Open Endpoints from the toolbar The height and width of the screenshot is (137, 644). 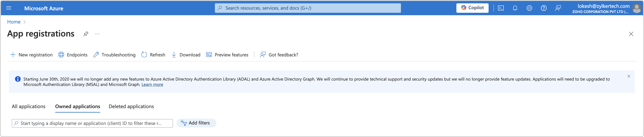coord(73,55)
